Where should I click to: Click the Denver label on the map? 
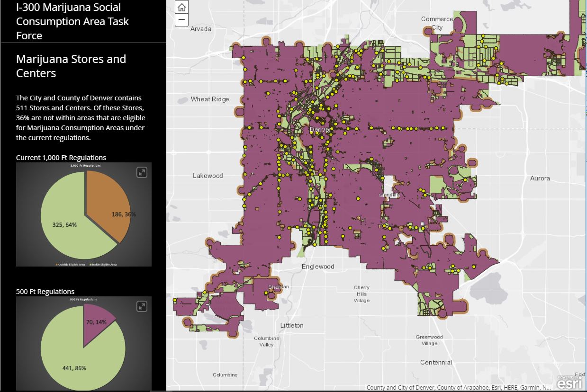click(x=318, y=130)
